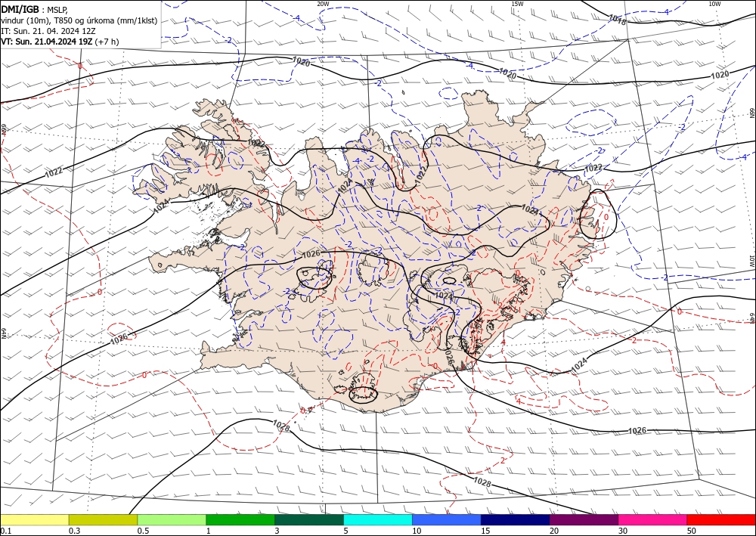Viewport: 756px width, 536px height.
Task: Click the legend value "0.3"
Action: click(74, 531)
